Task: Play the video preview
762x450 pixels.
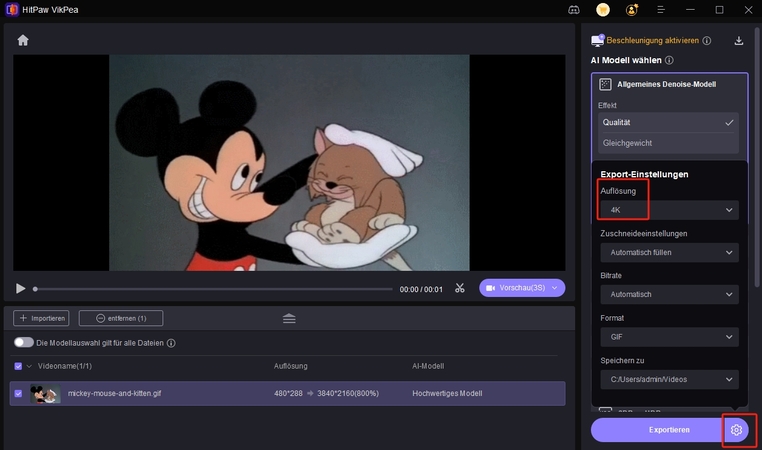Action: click(20, 288)
